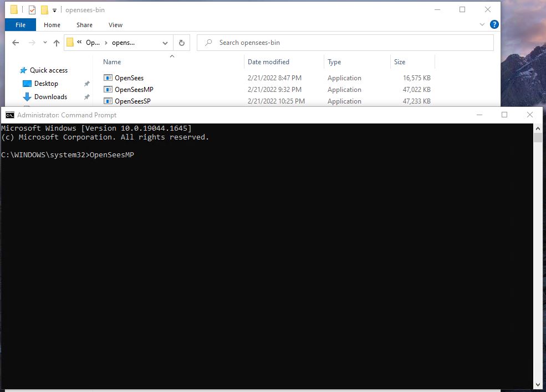Sort files by Size column

coord(400,62)
